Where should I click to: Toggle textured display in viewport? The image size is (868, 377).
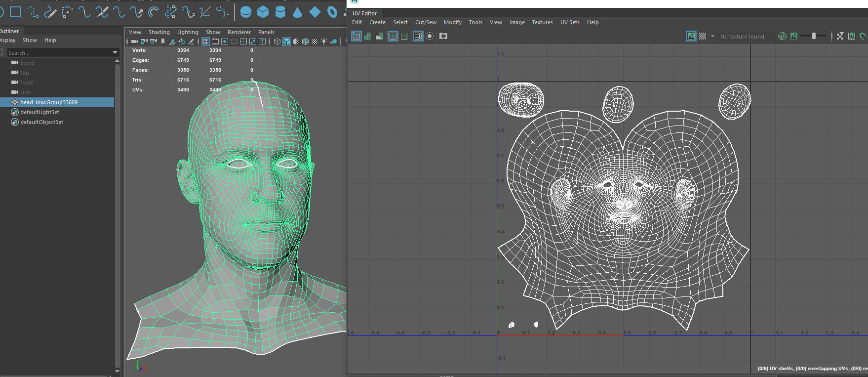(315, 42)
